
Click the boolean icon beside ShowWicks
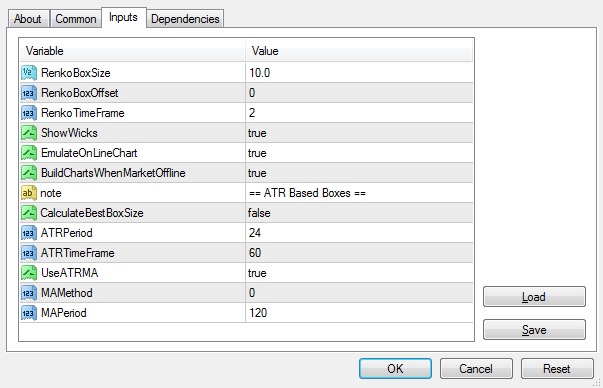coord(29,133)
